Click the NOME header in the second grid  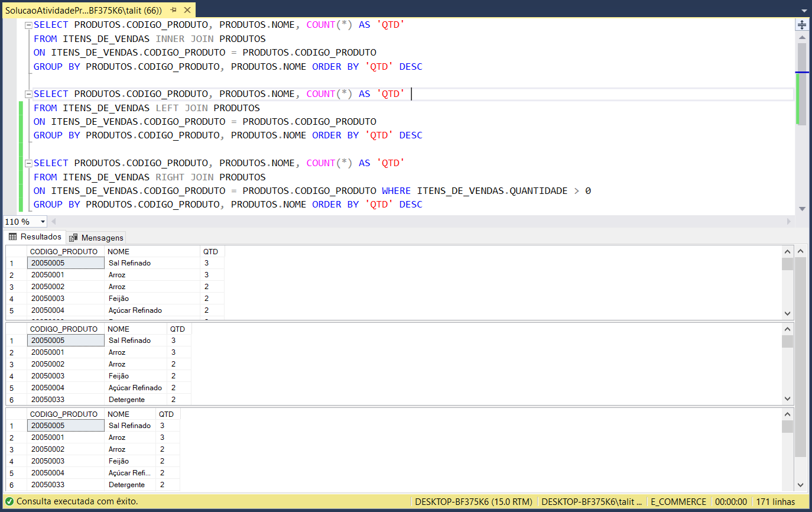click(135, 329)
